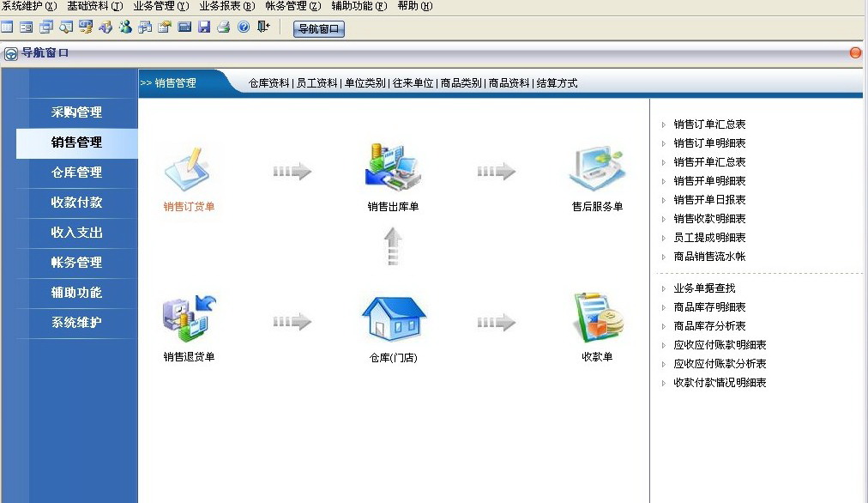Open the 基础资料(T) menu

(94, 6)
